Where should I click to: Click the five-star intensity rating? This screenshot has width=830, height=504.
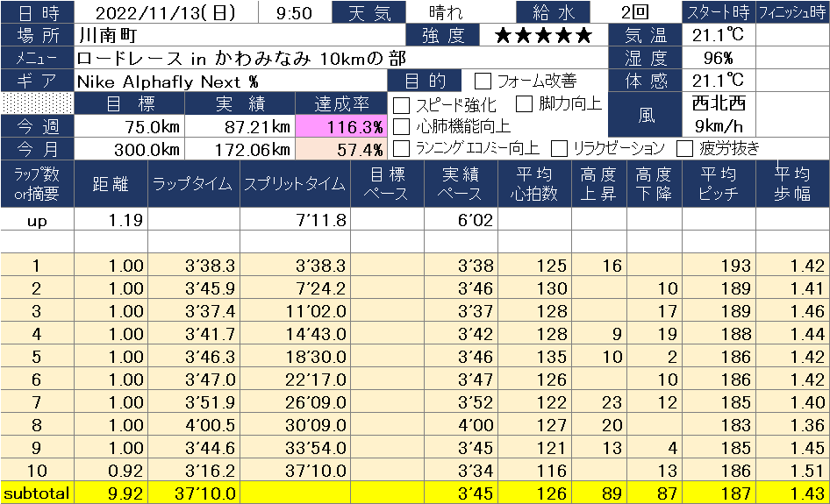[543, 36]
